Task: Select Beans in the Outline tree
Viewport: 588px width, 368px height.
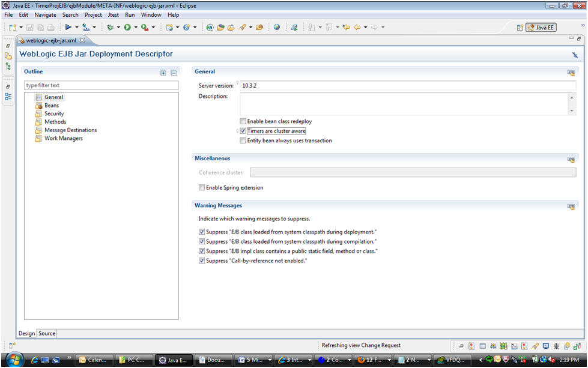Action: 52,106
